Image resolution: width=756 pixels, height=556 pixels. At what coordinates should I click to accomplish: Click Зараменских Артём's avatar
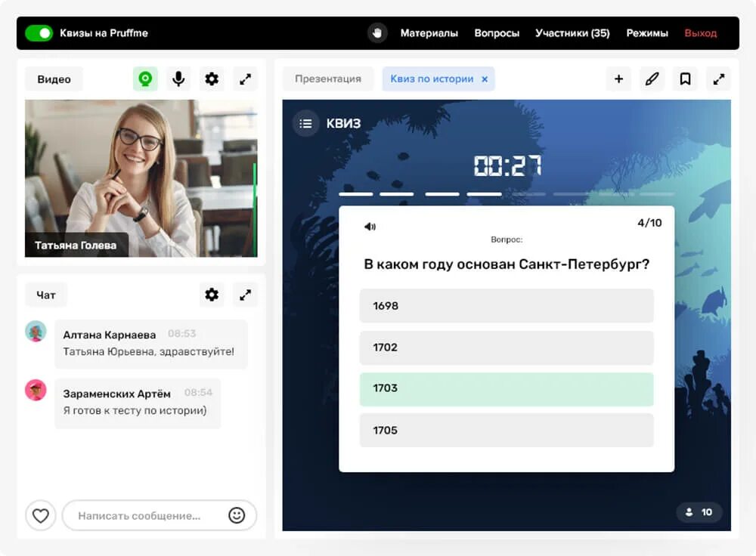click(x=36, y=391)
